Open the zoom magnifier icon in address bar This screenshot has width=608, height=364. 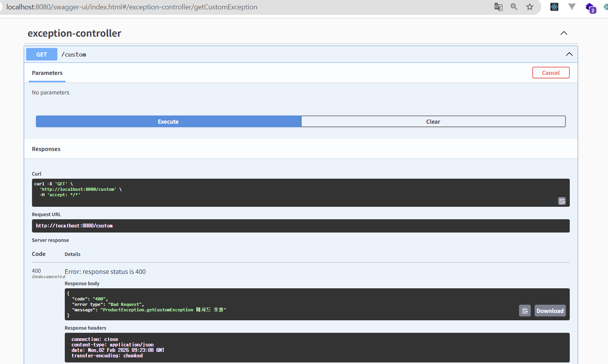click(514, 7)
